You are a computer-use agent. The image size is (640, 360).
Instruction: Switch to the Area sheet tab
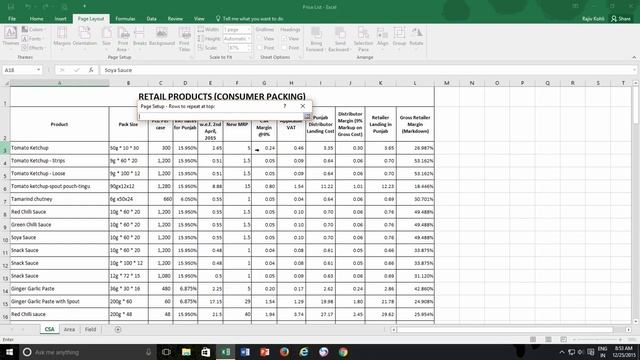[69, 329]
